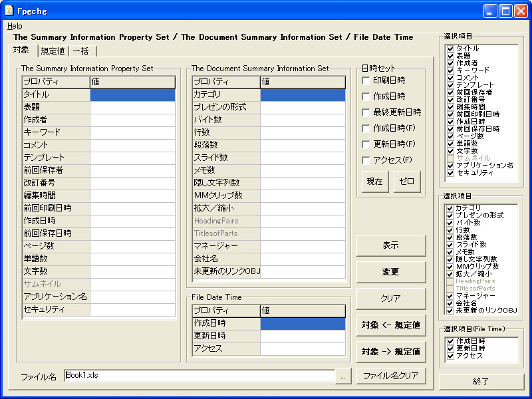Screen dimensions: 532x399
Task: Maximize the Fpgchg window
Action: [505, 11]
